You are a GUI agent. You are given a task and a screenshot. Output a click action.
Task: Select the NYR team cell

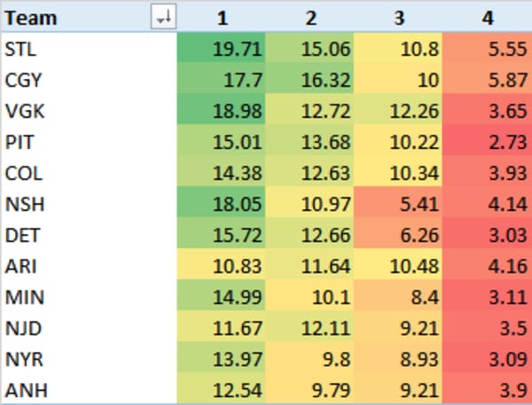pos(89,358)
